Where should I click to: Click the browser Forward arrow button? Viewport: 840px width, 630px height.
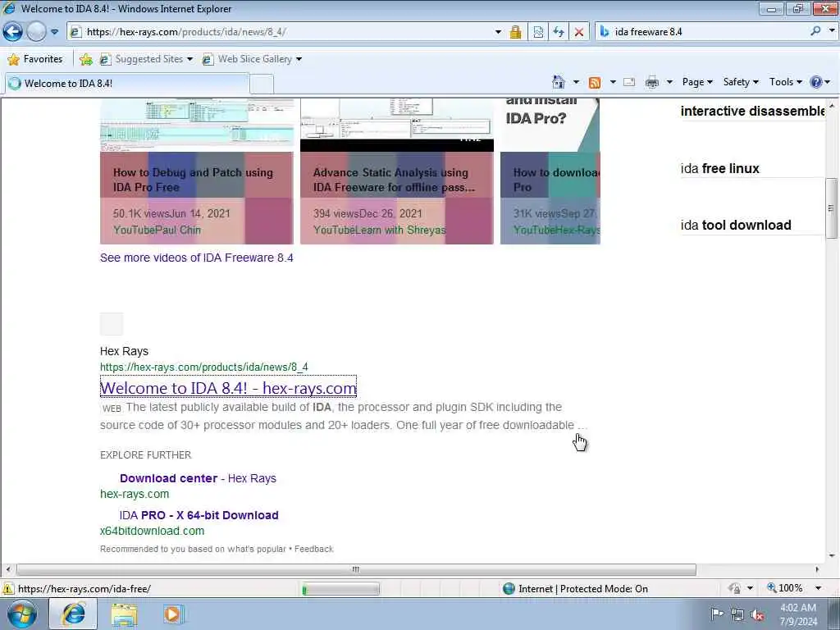click(x=36, y=32)
